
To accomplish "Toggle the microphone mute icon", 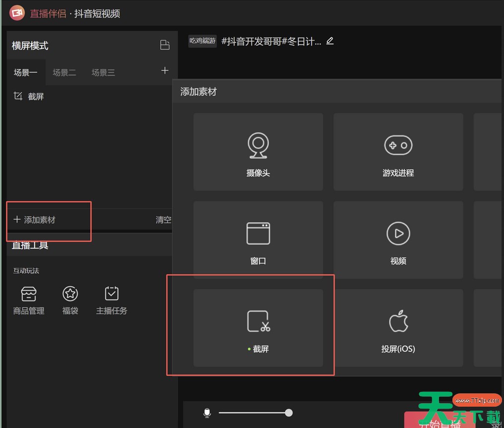I will (207, 413).
